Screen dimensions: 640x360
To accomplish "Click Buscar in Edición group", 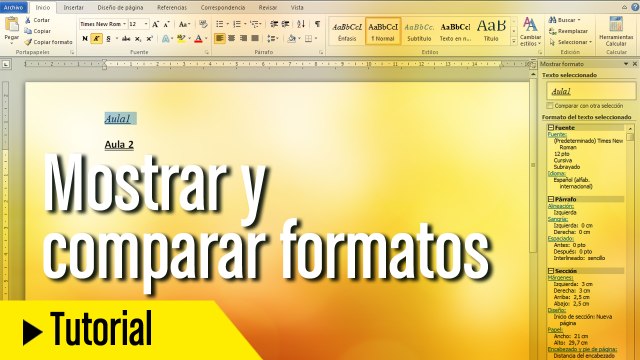I will pos(565,20).
